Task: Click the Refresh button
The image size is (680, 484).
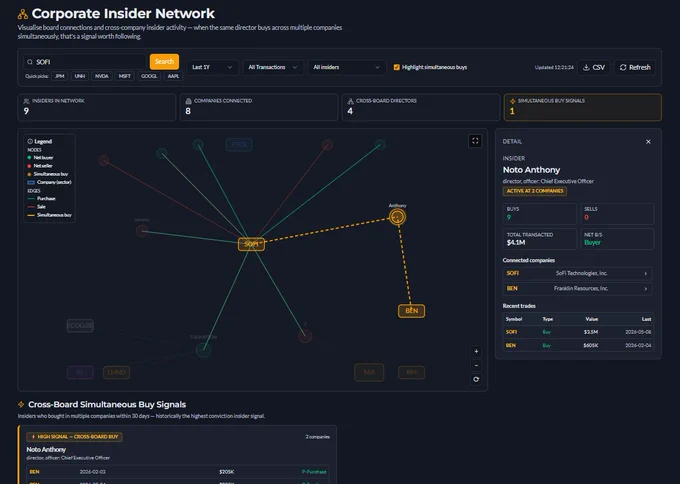Action: click(x=635, y=67)
